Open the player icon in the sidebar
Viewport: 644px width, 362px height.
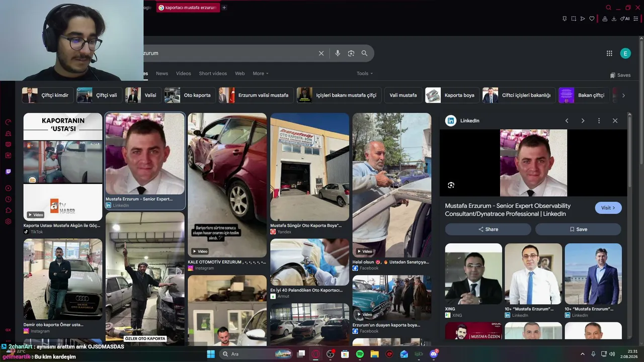[8, 188]
